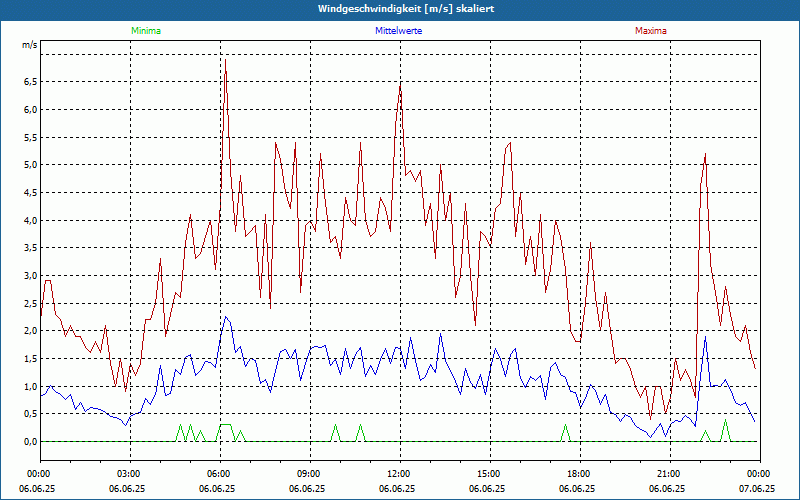Click the 5,5 y-axis value
This screenshot has width=800, height=500.
pos(31,137)
